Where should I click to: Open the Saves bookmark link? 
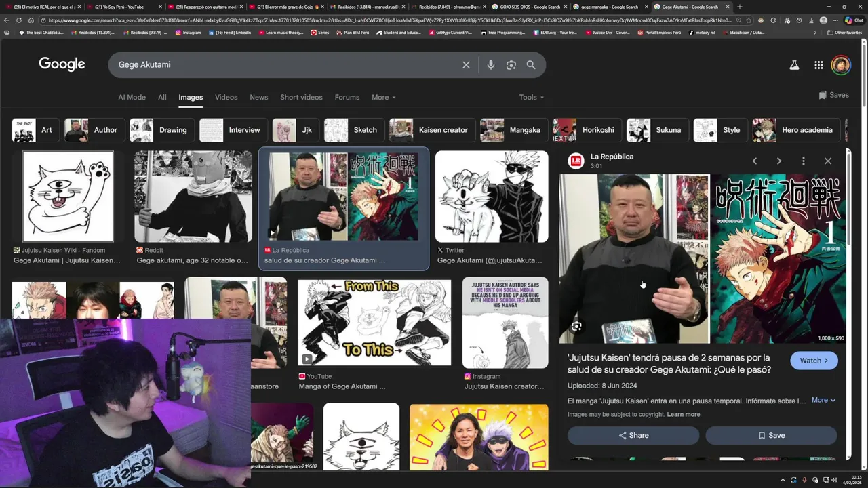click(x=833, y=95)
